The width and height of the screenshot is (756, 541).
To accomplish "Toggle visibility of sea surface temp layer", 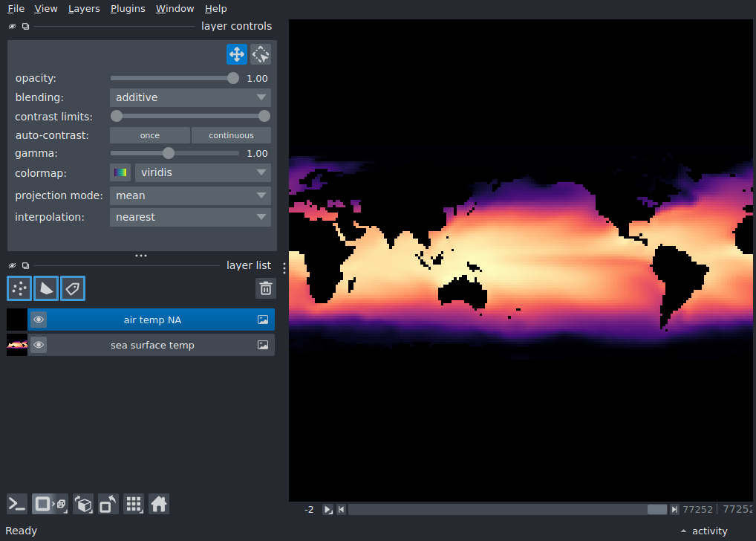I will [x=39, y=345].
